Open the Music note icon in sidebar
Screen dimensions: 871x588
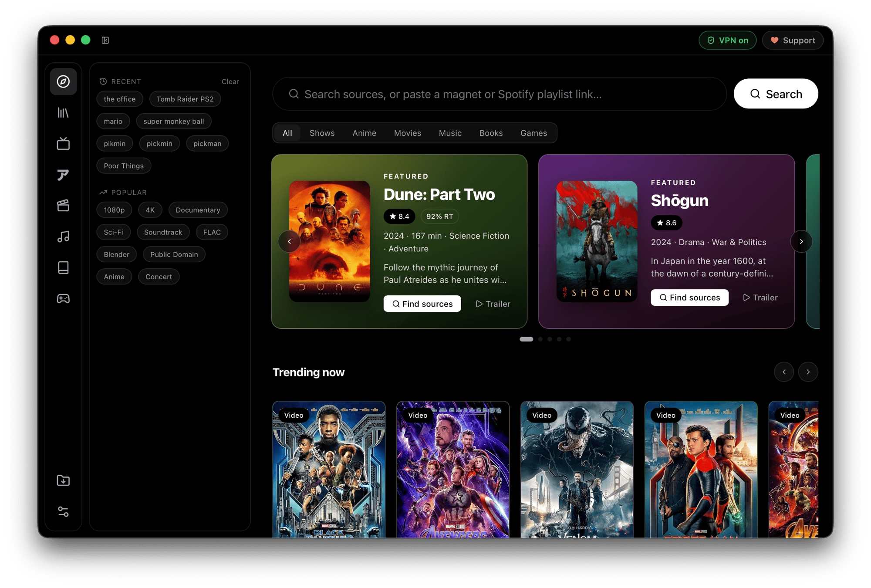(x=63, y=237)
